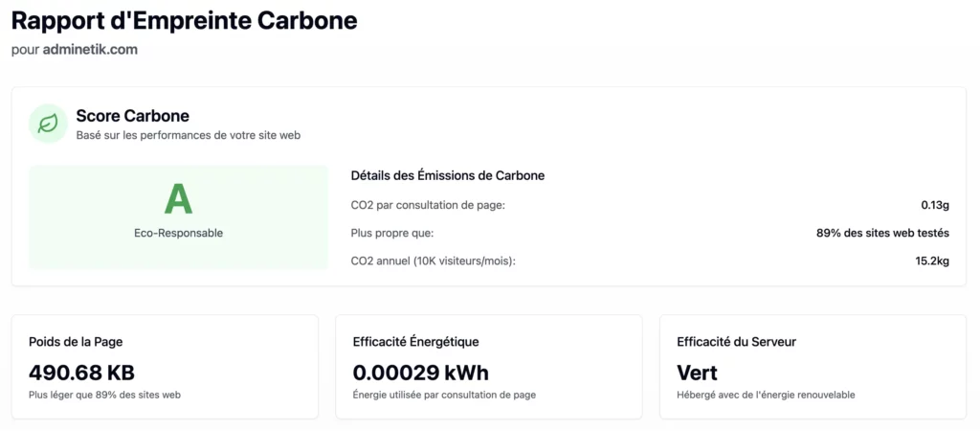Click the green leaf Score Carbone icon
Viewport: 980px width, 431px height.
[48, 124]
